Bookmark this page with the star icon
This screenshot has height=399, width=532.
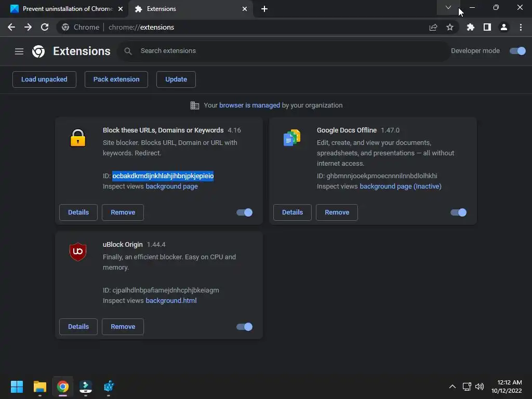point(450,27)
